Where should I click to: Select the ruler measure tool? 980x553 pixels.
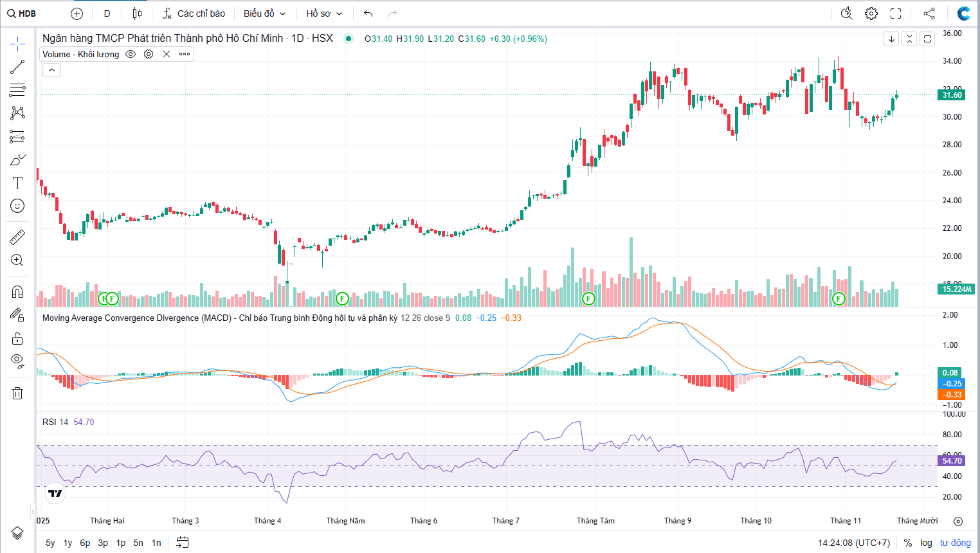[x=17, y=237]
